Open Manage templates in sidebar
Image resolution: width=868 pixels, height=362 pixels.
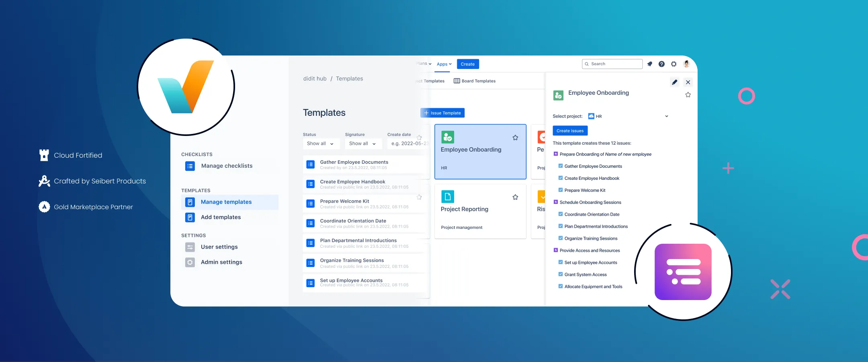[230, 202]
